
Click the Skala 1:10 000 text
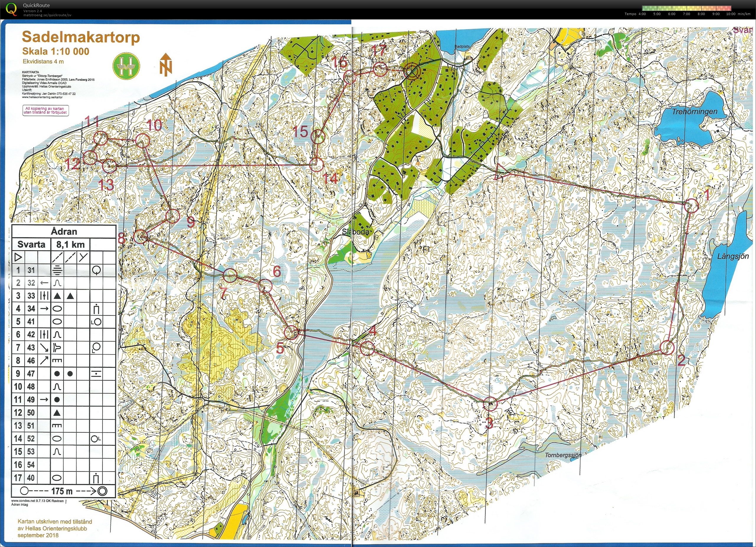56,51
